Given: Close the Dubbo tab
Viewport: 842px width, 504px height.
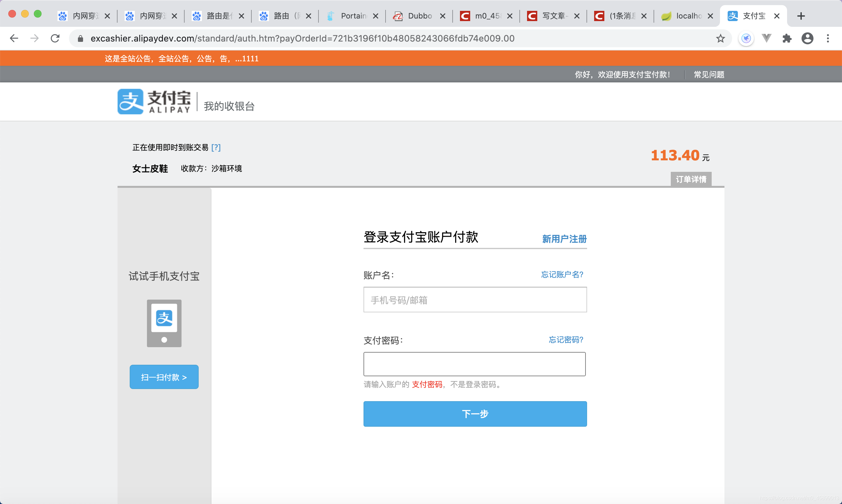Looking at the screenshot, I should tap(443, 16).
